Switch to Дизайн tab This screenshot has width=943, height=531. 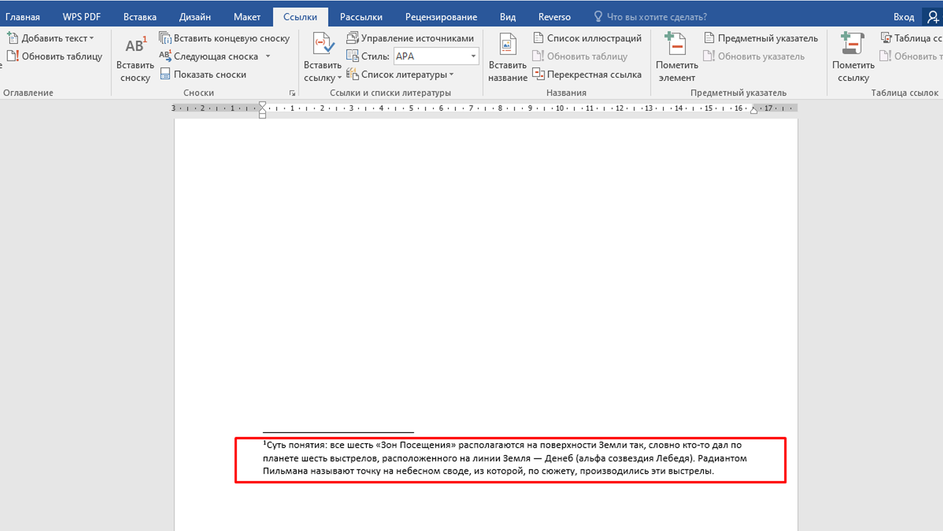(x=195, y=17)
